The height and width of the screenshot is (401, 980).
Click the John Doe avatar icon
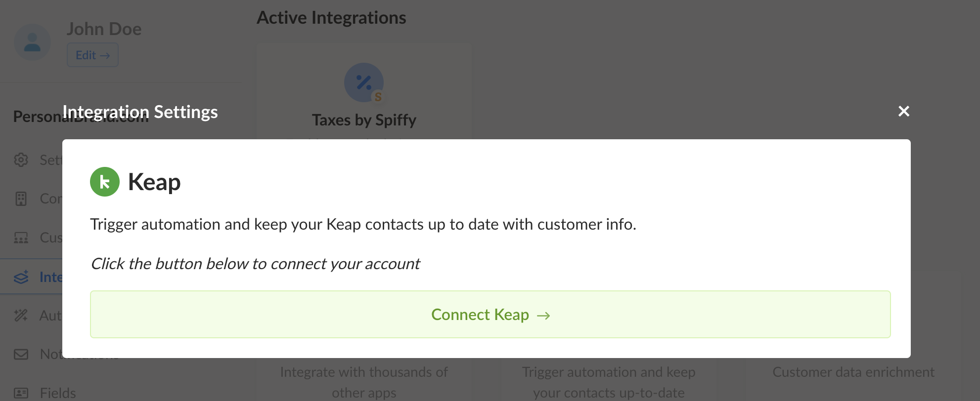[x=32, y=42]
